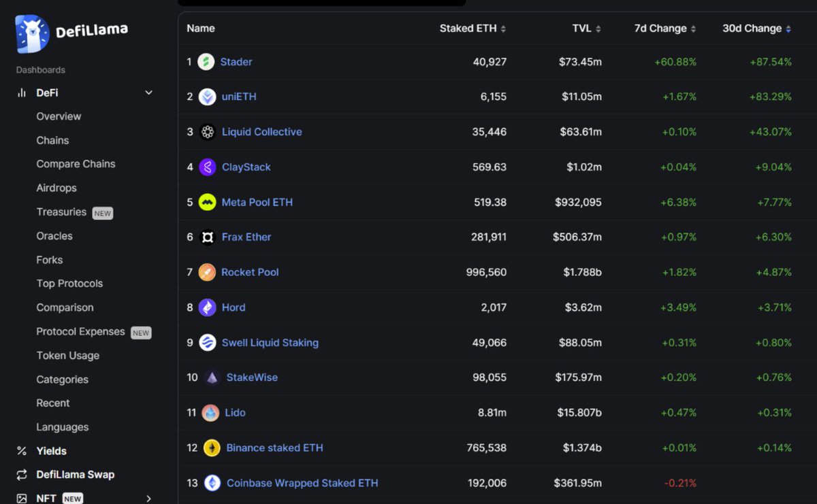Click the DefiLlama logo icon

coord(33,33)
